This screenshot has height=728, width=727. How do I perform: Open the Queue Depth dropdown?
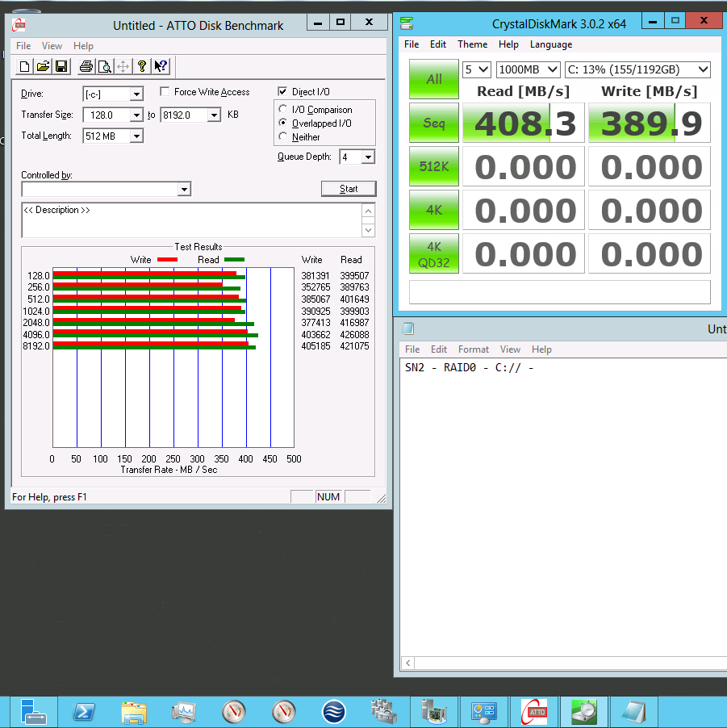coord(368,157)
